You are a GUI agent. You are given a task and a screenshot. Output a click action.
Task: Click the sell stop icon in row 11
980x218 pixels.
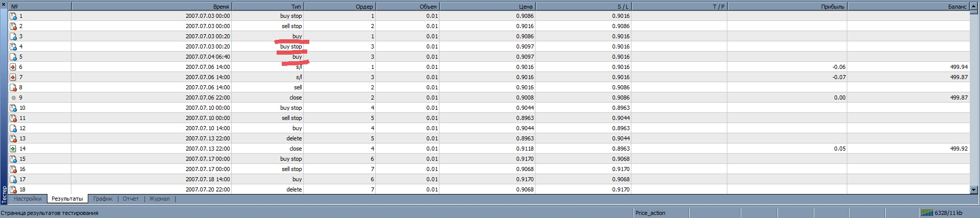pyautogui.click(x=13, y=118)
